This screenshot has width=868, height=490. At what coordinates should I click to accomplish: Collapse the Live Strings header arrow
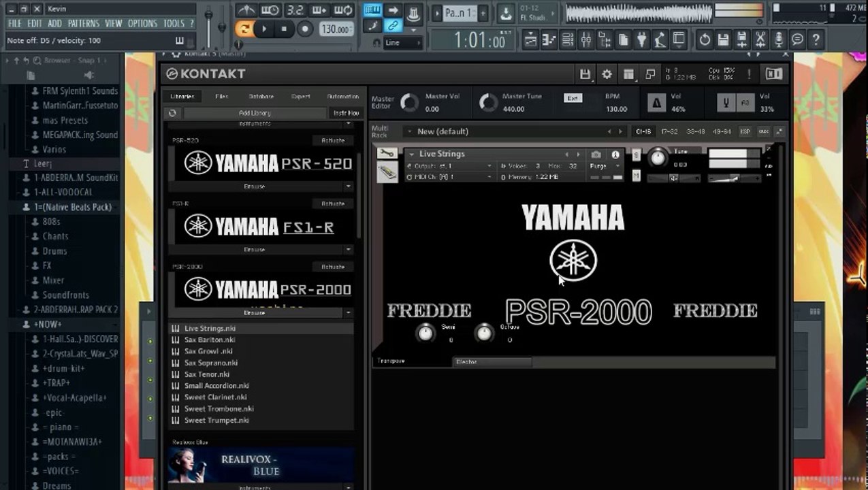point(411,154)
